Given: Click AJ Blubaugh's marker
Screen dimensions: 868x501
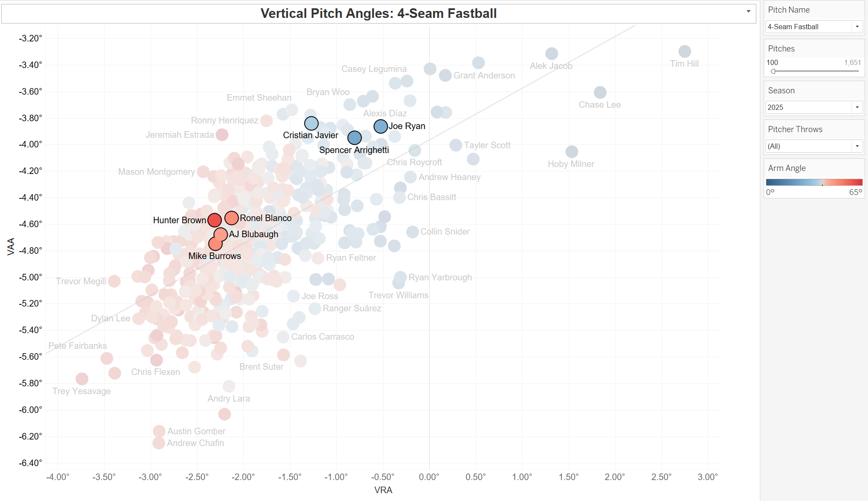Looking at the screenshot, I should coord(221,235).
